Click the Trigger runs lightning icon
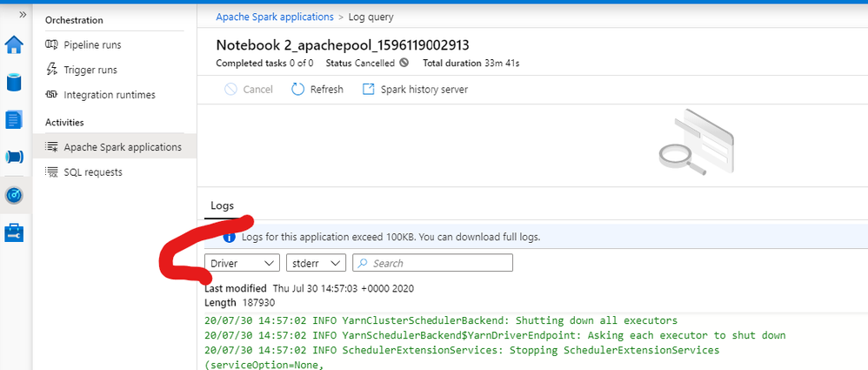The width and height of the screenshot is (868, 370). point(51,70)
